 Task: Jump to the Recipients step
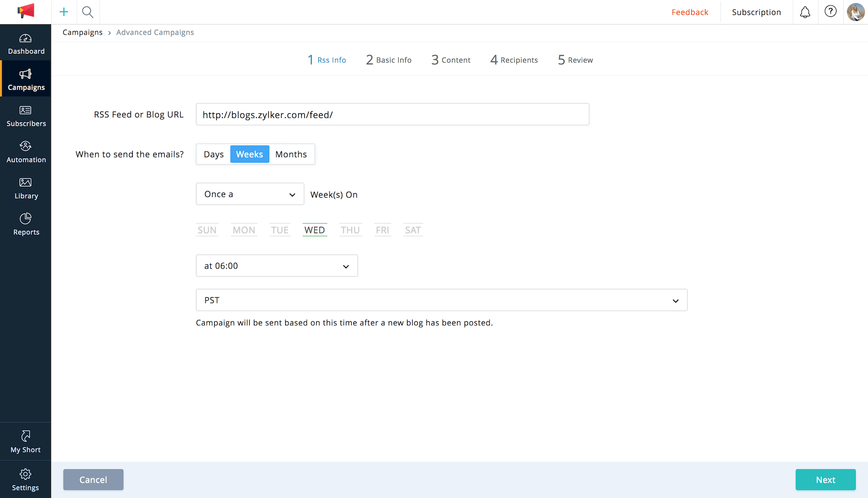point(514,60)
